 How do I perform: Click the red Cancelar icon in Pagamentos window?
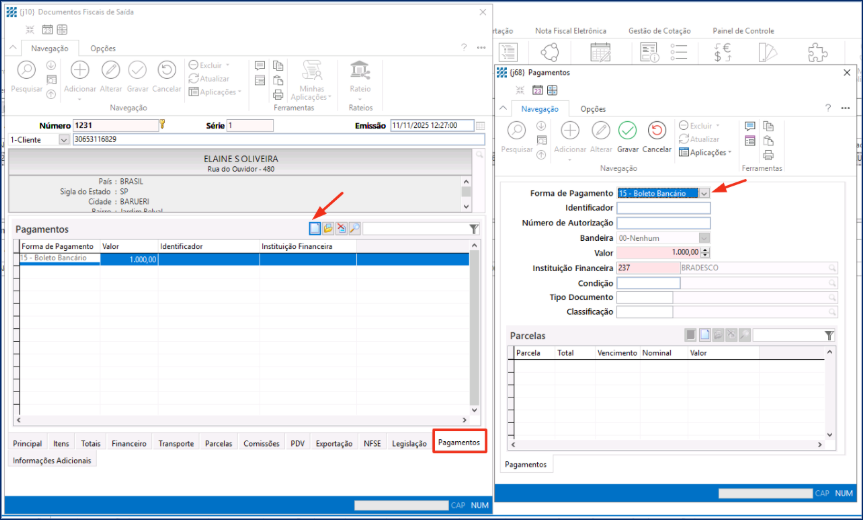click(x=657, y=131)
